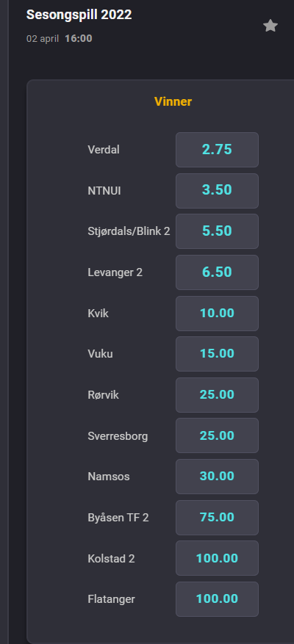
Task: Click the Flatanger team label
Action: pos(111,600)
